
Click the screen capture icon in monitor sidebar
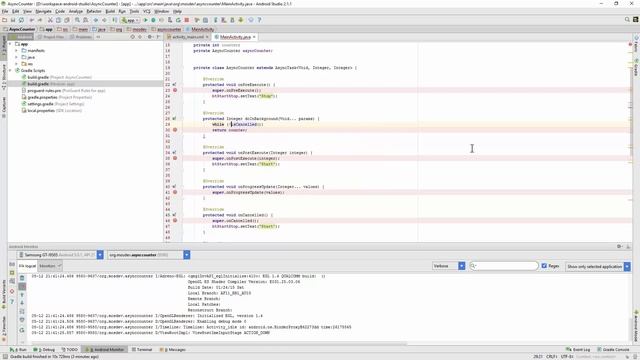(12, 264)
